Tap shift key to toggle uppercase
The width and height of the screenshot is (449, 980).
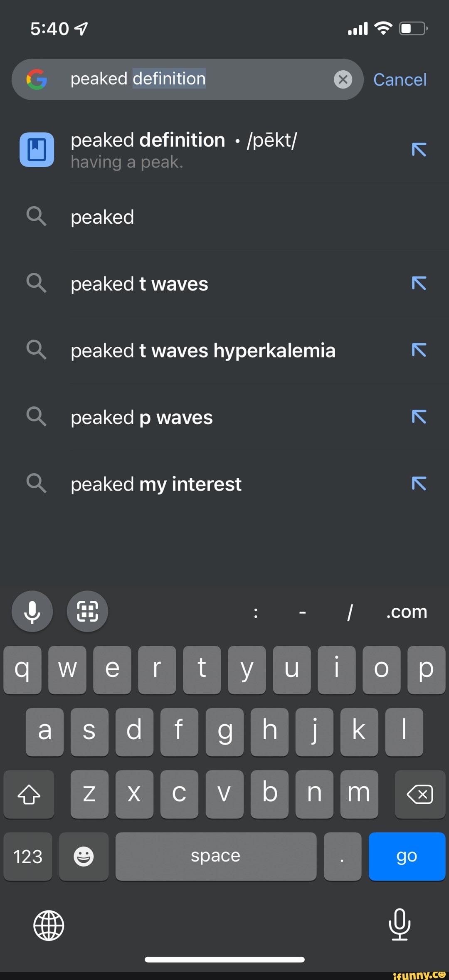pyautogui.click(x=29, y=794)
